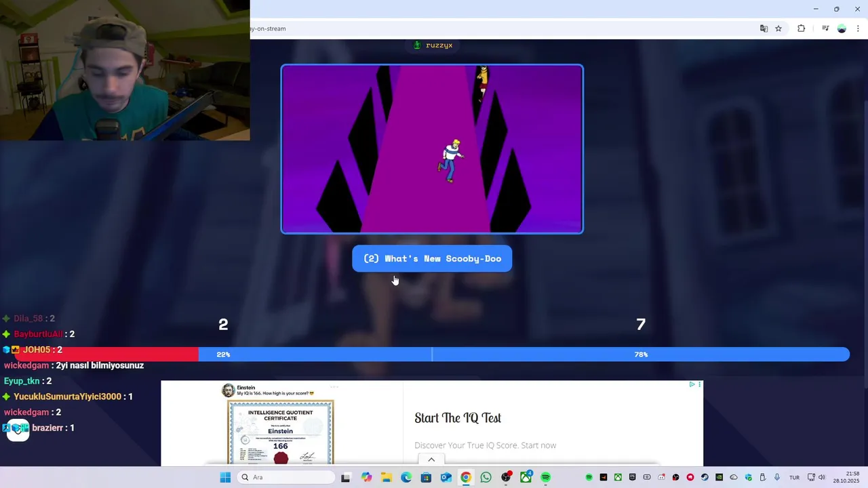Open the network tray icon
The width and height of the screenshot is (868, 488).
click(x=811, y=477)
